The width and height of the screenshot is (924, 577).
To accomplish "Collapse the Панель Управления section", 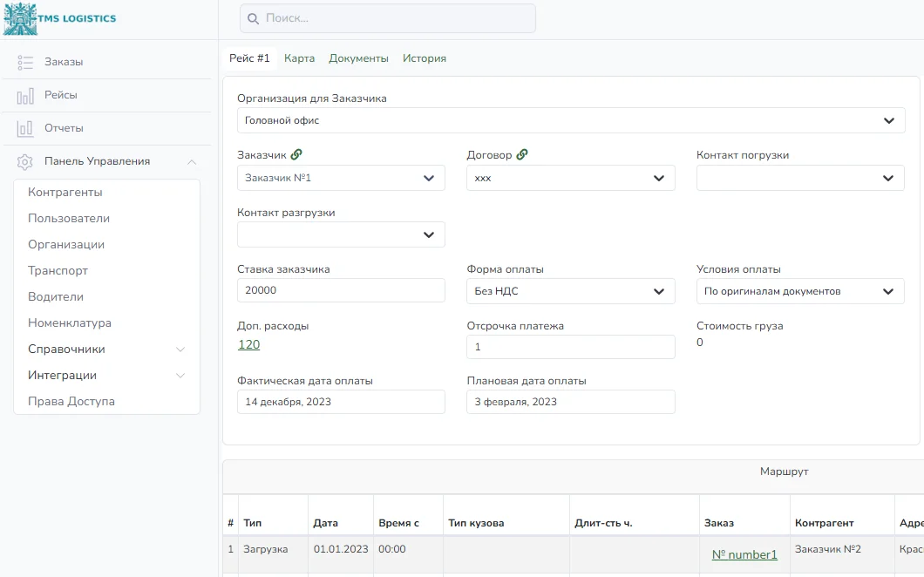I will (192, 161).
